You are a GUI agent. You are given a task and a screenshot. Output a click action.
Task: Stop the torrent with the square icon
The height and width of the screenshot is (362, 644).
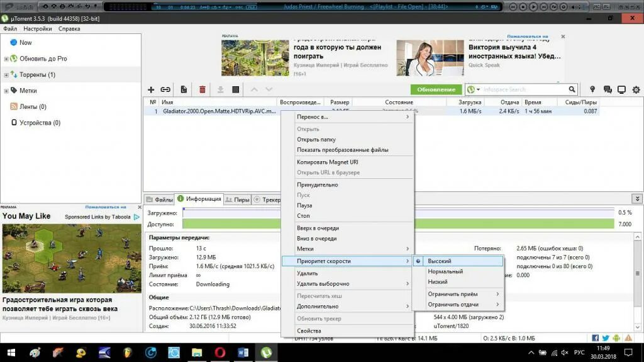coord(235,89)
